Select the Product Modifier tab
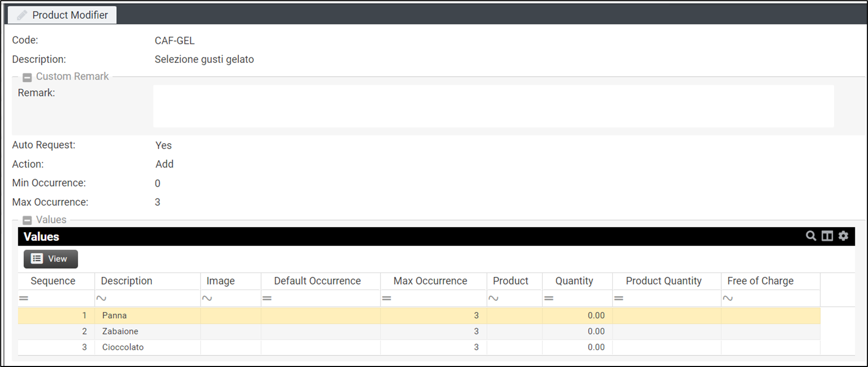The width and height of the screenshot is (868, 367). click(63, 15)
